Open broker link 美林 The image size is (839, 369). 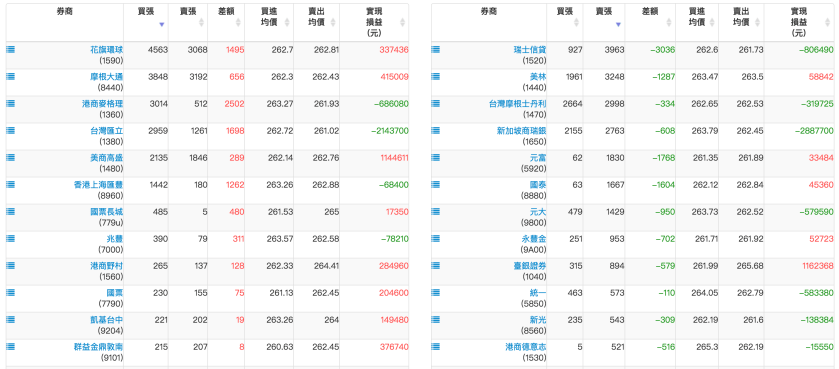(x=538, y=76)
